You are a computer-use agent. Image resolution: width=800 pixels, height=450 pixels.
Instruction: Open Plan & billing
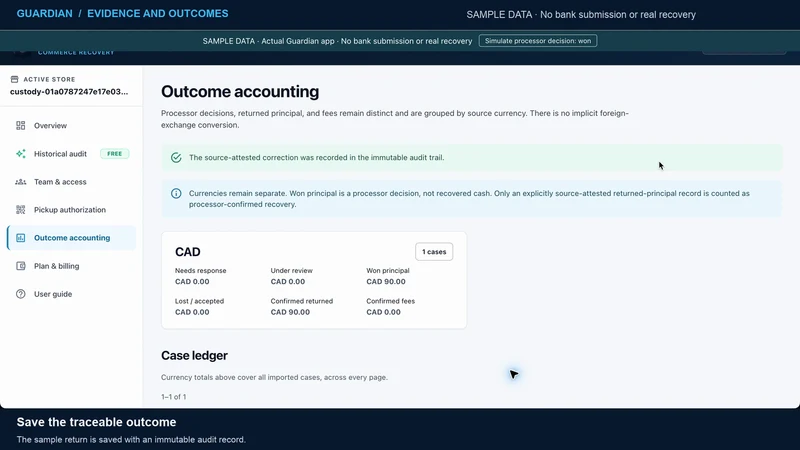pyautogui.click(x=71, y=266)
